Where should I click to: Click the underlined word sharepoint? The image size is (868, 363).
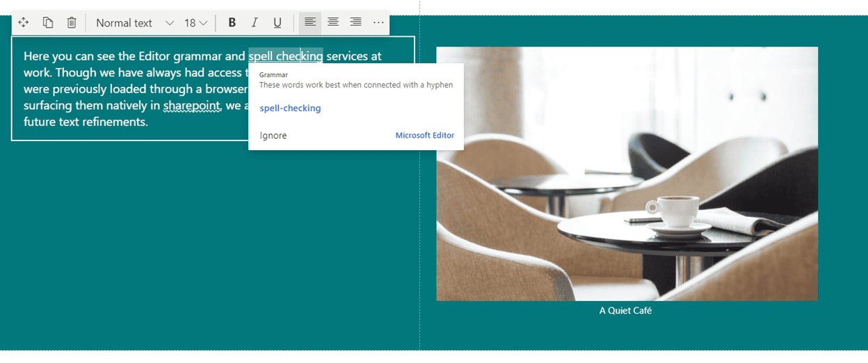(x=191, y=106)
